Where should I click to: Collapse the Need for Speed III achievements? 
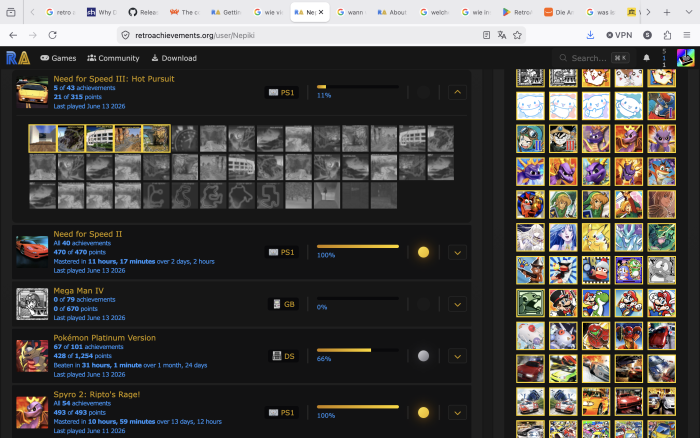[x=457, y=92]
